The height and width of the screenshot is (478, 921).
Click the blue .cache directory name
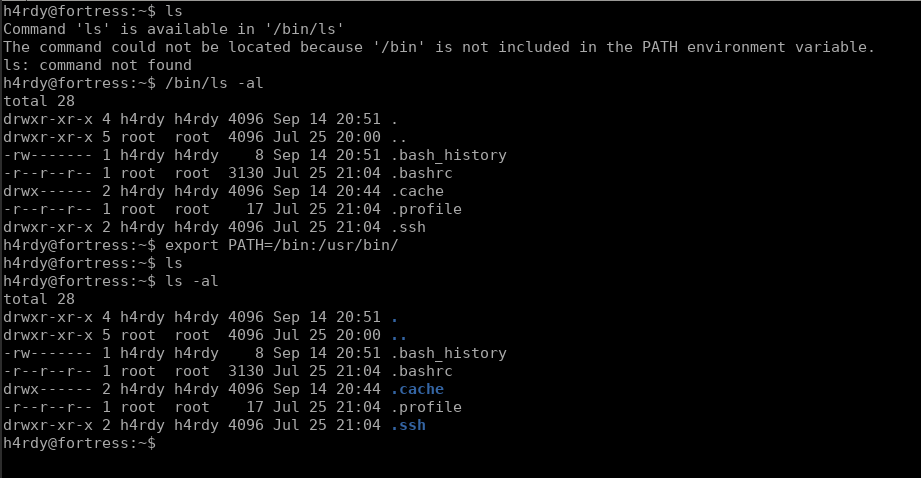417,389
